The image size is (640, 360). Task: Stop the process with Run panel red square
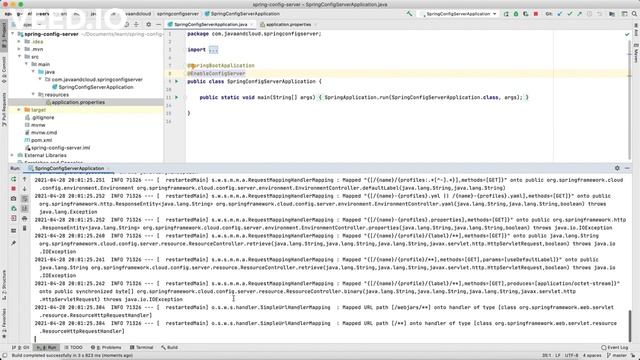pyautogui.click(x=13, y=189)
